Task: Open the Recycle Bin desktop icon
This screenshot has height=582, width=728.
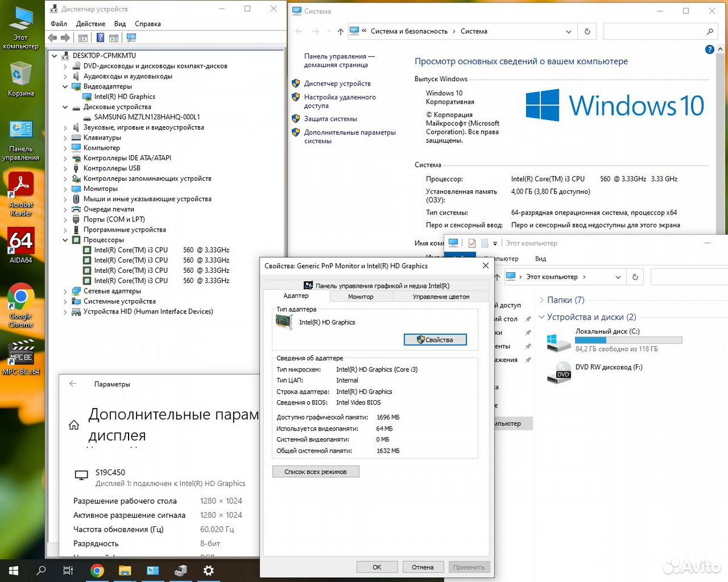Action: (x=21, y=79)
